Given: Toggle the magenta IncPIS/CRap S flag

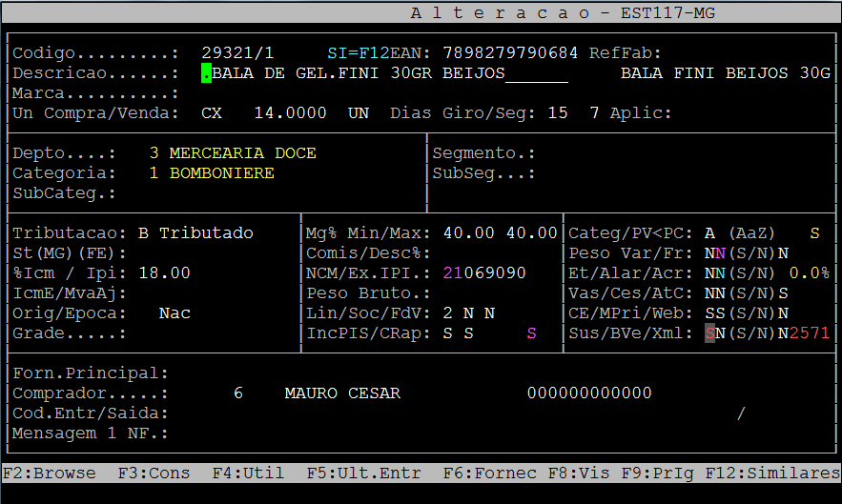Looking at the screenshot, I should pyautogui.click(x=531, y=333).
